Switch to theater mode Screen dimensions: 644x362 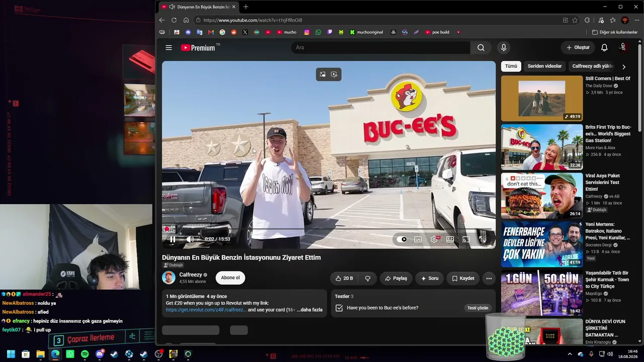pyautogui.click(x=450, y=239)
